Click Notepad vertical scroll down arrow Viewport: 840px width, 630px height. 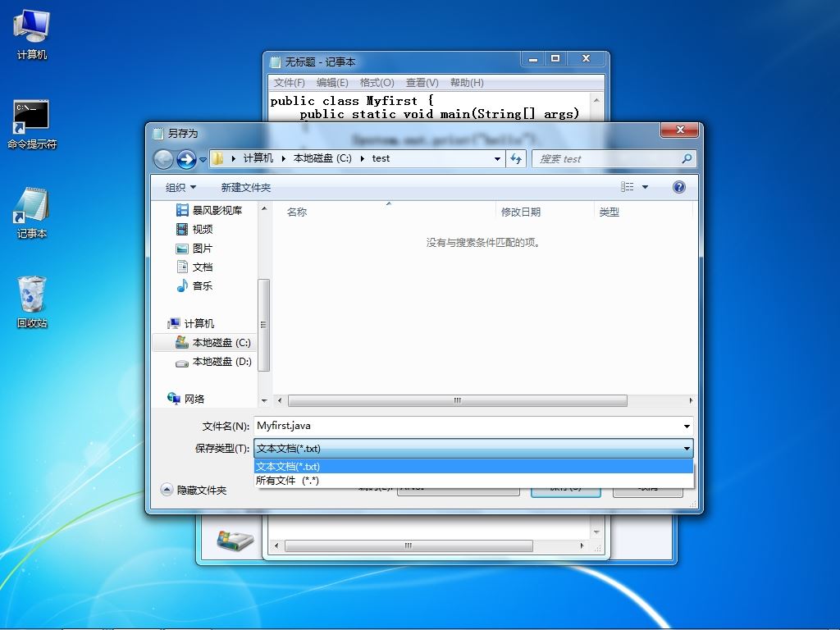pyautogui.click(x=596, y=532)
